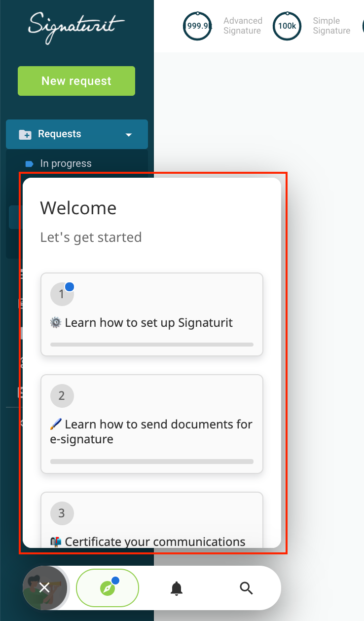Click the step 2 number badge
364x621 pixels.
pos(62,395)
